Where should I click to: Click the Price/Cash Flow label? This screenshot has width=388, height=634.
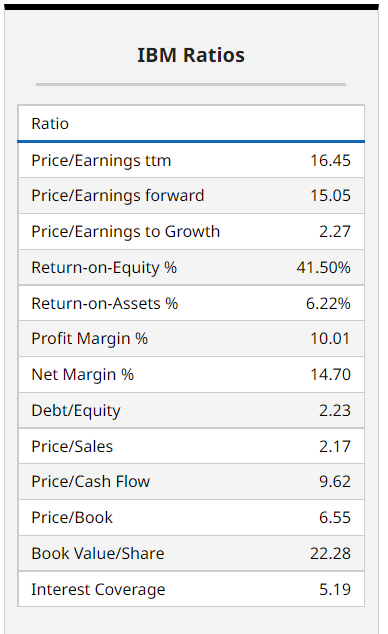91,482
